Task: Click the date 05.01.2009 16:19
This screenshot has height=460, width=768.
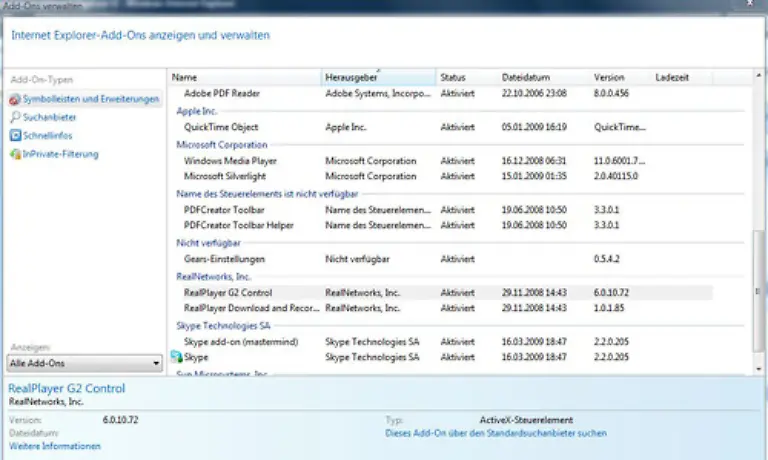Action: pos(534,127)
